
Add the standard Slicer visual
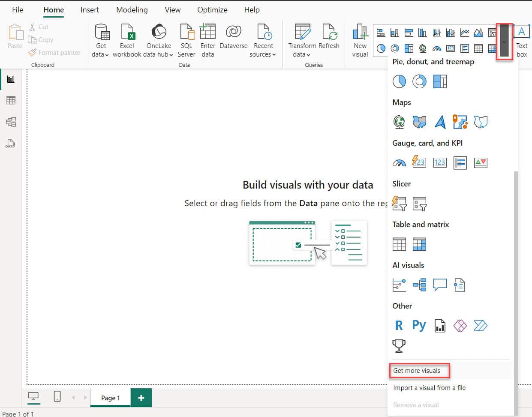point(419,204)
